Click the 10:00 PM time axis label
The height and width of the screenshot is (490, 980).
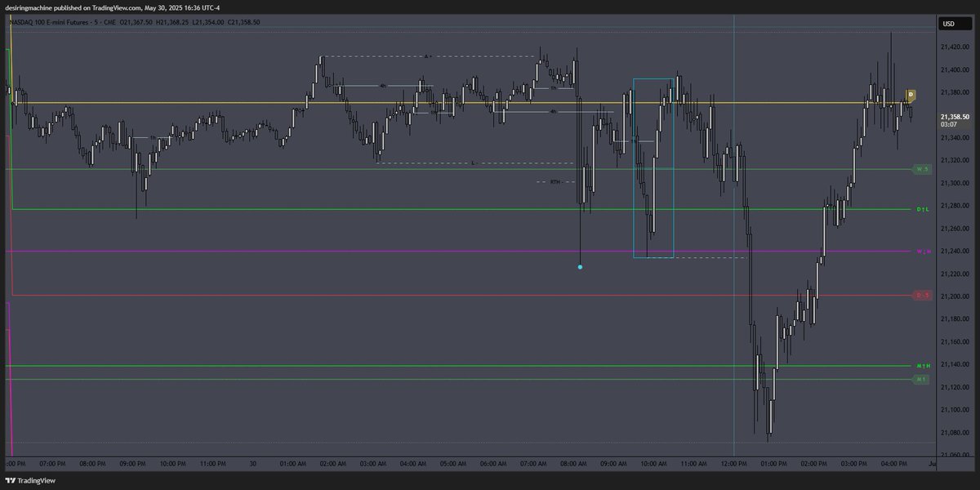[173, 464]
